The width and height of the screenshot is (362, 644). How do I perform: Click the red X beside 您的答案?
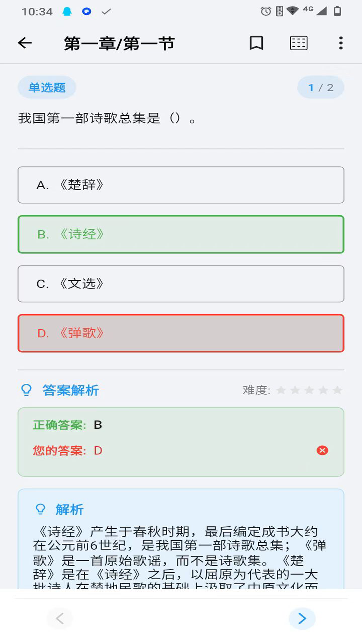coord(321,451)
